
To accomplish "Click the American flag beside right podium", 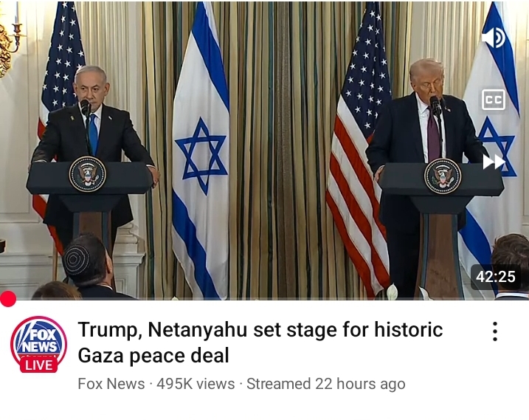I will [358, 152].
